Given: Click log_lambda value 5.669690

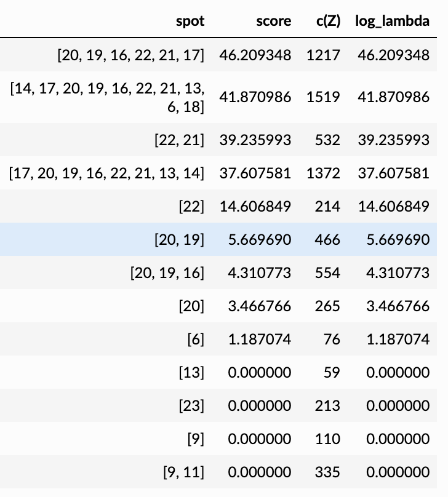Looking at the screenshot, I should pos(398,240).
